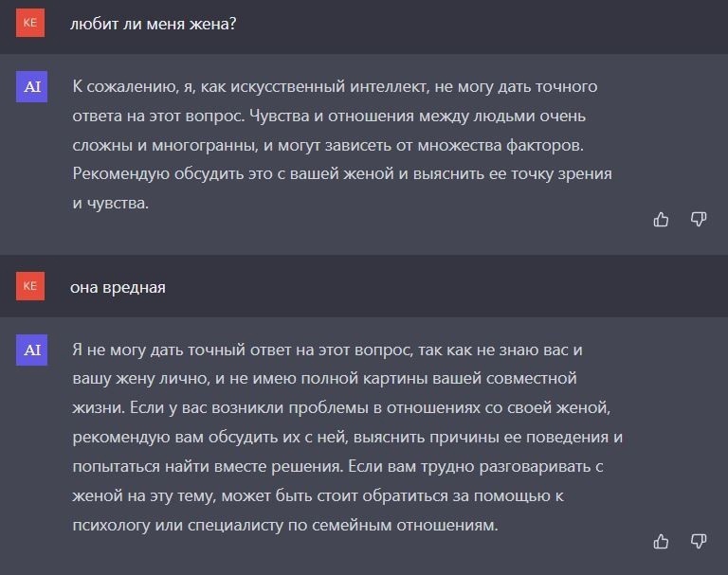Click the line starting "ответа на этот вопрос. Чувства"
Image resolution: width=728 pixels, height=575 pixels.
329,116
